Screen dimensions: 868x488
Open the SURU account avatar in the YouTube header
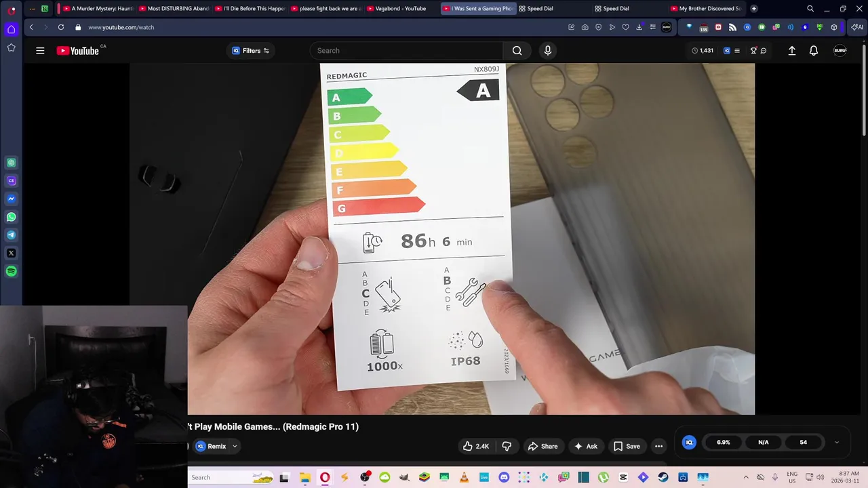click(840, 51)
